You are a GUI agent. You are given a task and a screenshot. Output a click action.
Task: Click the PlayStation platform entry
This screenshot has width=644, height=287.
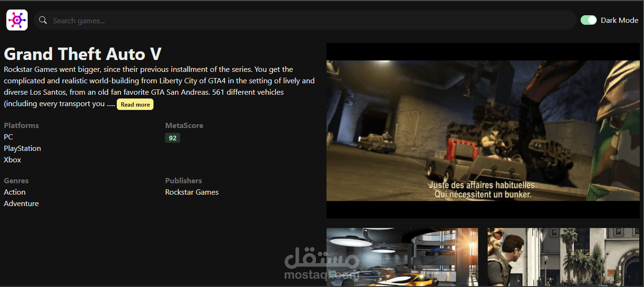pos(22,148)
